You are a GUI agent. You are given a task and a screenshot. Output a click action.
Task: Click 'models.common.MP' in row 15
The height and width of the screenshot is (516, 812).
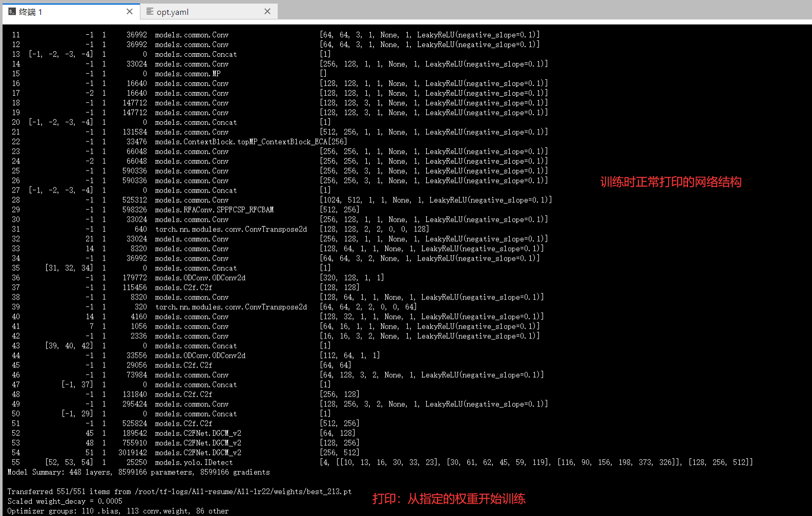coord(188,74)
